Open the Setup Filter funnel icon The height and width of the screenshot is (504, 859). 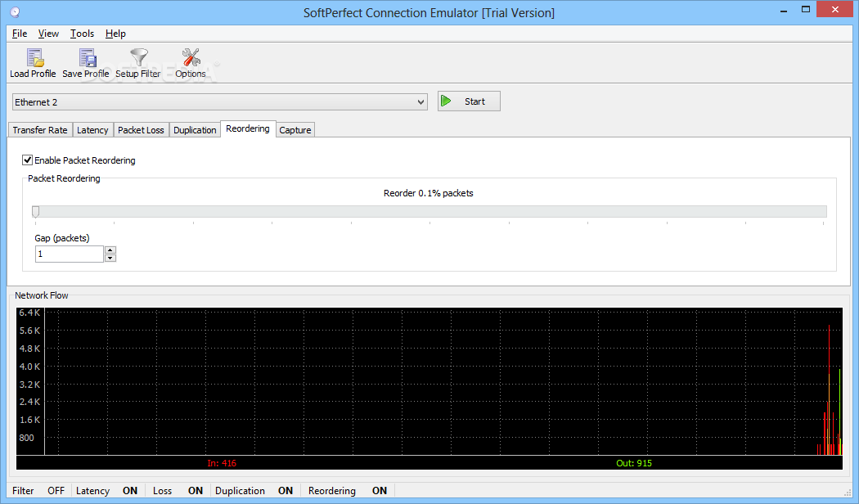click(138, 64)
